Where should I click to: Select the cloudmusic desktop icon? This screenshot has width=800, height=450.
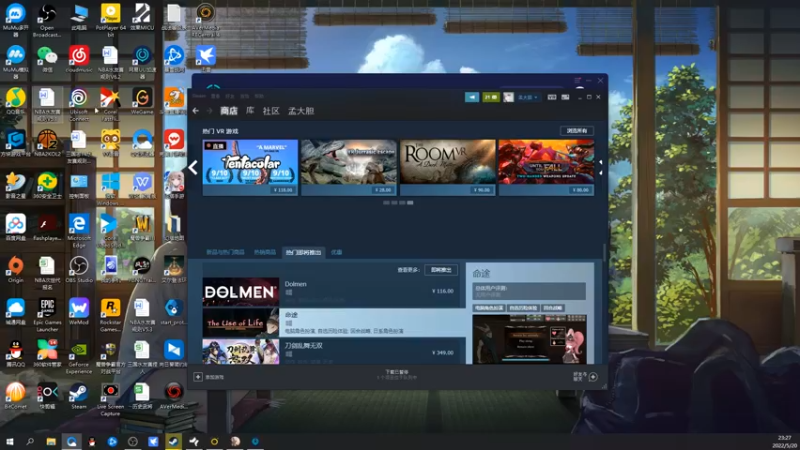79,60
